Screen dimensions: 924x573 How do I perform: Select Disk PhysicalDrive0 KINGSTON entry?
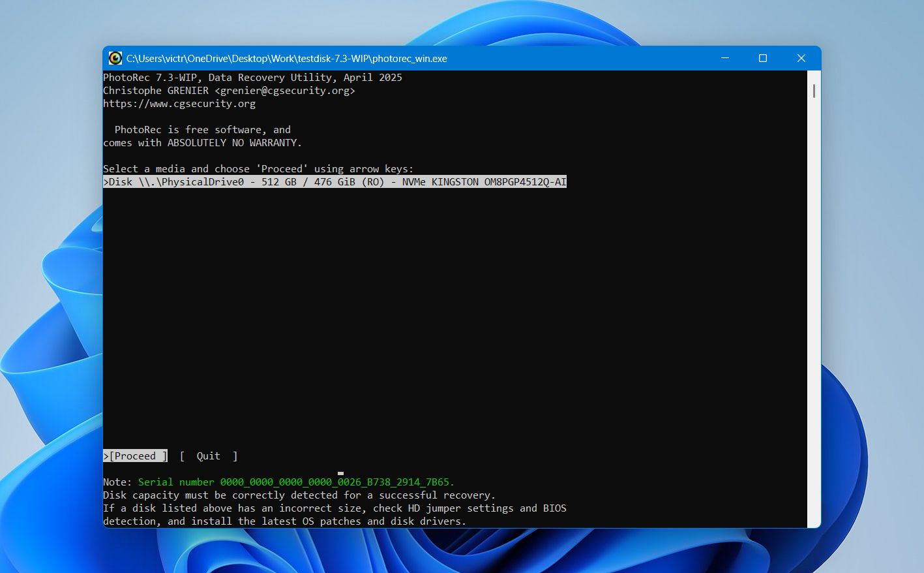[x=335, y=182]
